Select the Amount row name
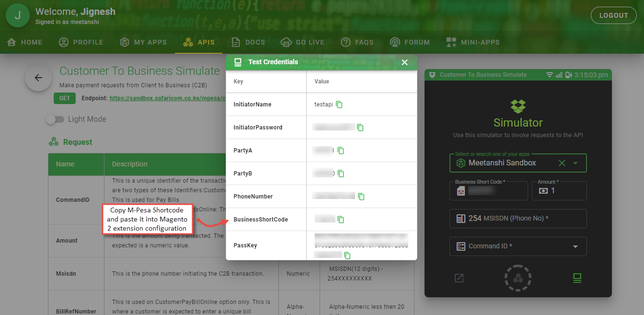 pos(67,241)
